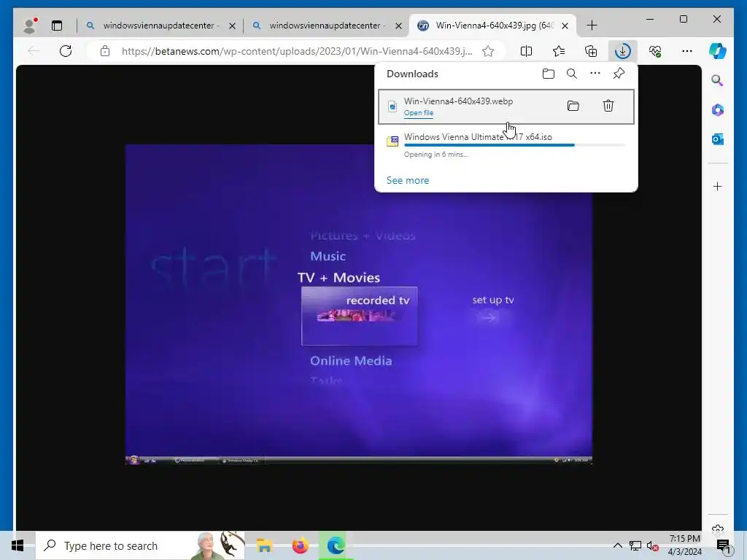
Task: Add this page to favorites star
Action: 488,51
